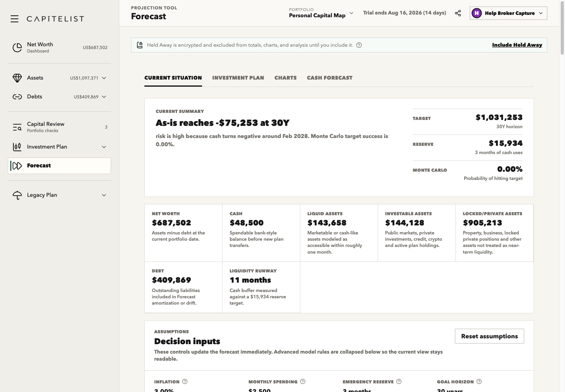Switch to the Cash Forecast tab
The height and width of the screenshot is (392, 565).
point(330,78)
